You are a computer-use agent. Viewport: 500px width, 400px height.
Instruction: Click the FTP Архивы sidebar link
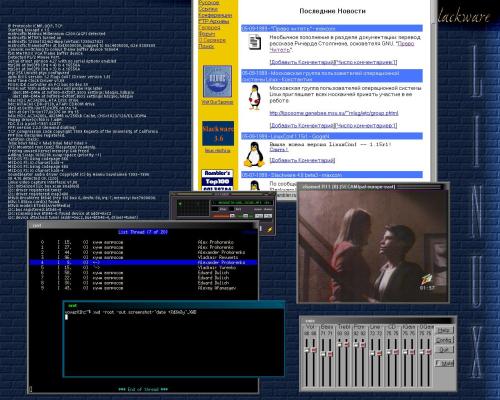coord(214,21)
